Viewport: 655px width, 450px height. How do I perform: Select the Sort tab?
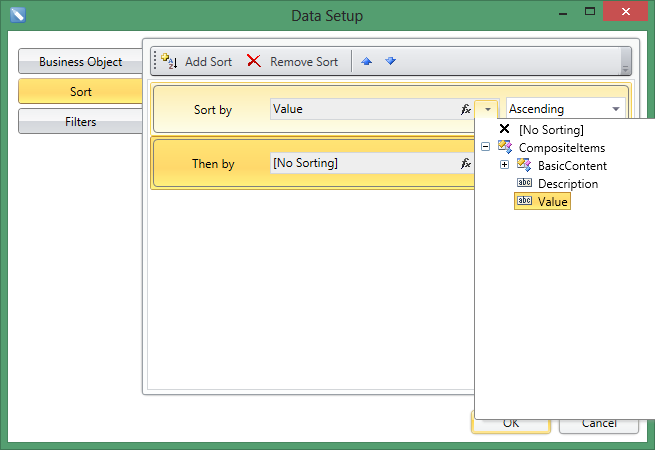pyautogui.click(x=80, y=92)
